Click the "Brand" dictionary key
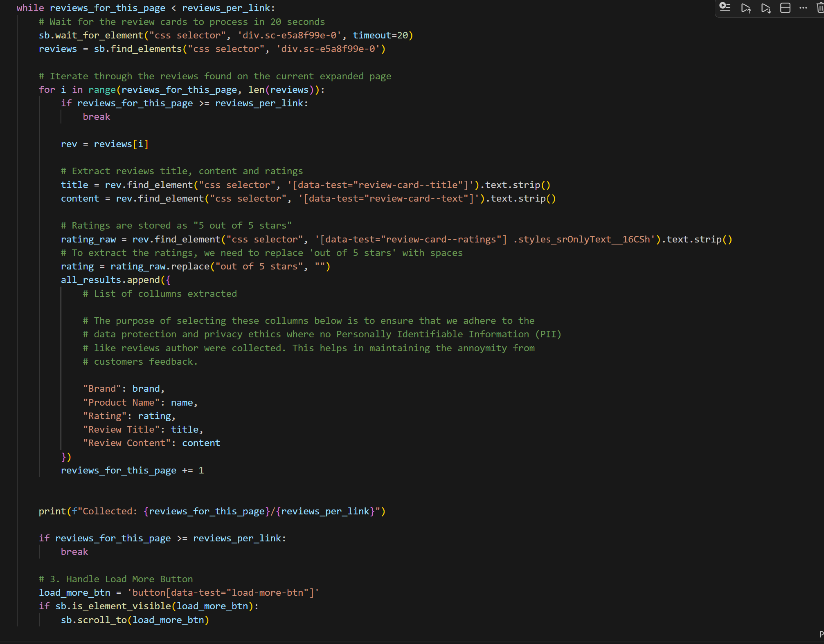824x644 pixels. tap(102, 389)
